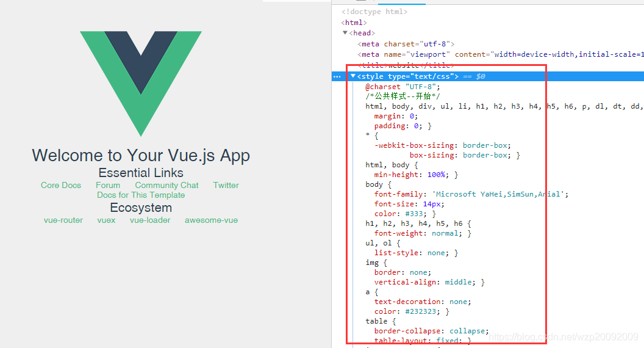Click the Vue logo image
Screen dimensions: 644x348
(141, 84)
